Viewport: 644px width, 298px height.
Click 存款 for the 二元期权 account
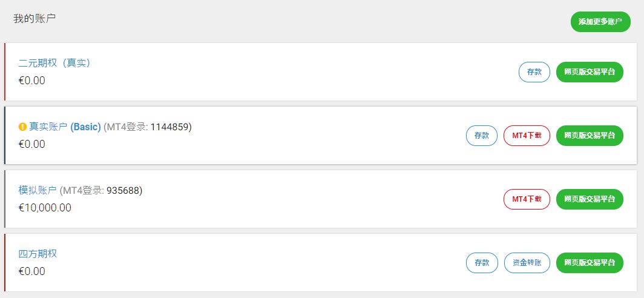tap(534, 72)
